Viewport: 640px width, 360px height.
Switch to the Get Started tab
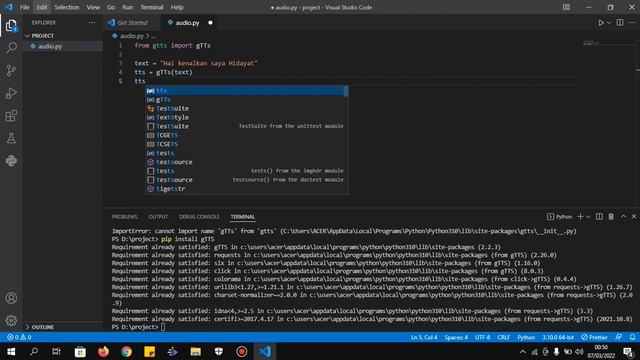(132, 23)
